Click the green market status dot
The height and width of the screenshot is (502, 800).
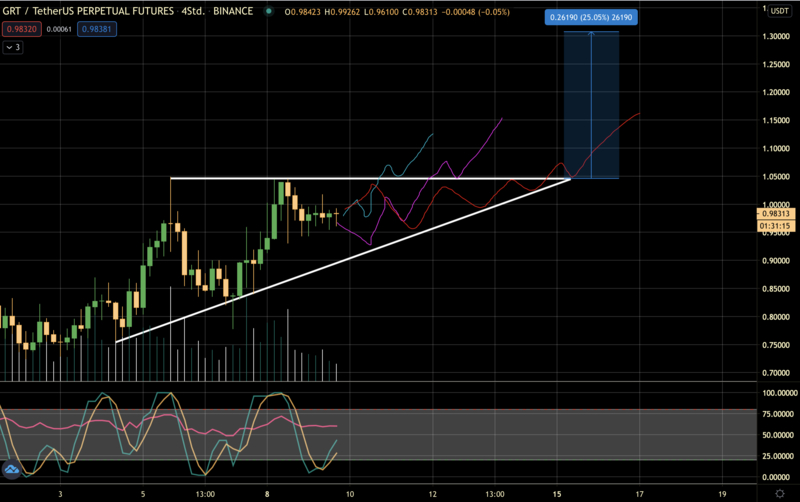point(269,11)
